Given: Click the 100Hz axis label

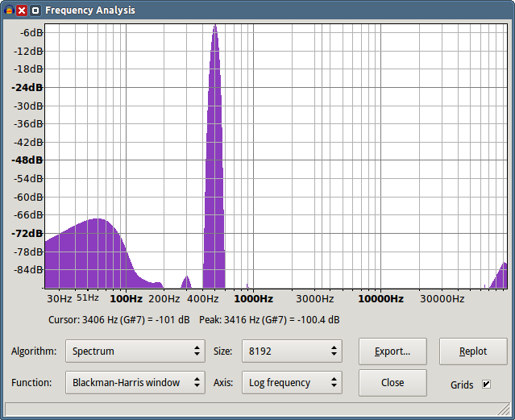Looking at the screenshot, I should tap(126, 299).
